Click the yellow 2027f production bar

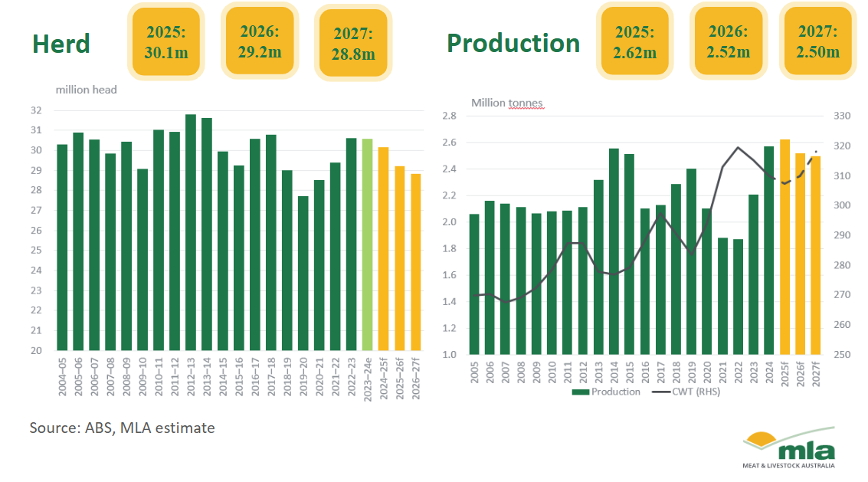point(815,255)
